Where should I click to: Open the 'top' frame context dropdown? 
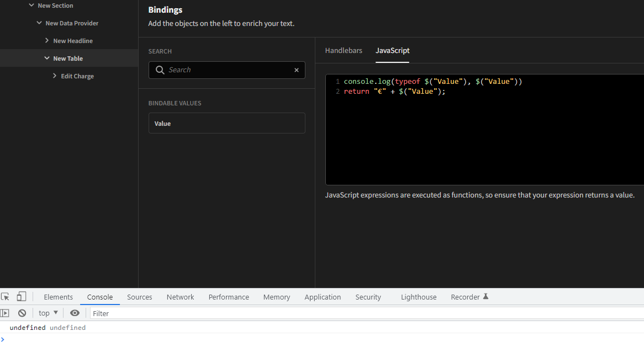[x=47, y=313]
